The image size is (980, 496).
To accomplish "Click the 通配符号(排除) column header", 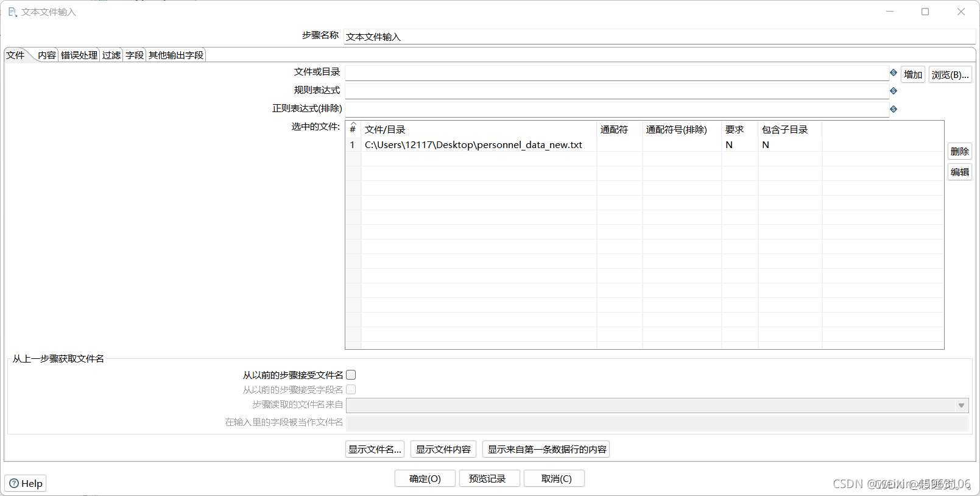I will coord(682,129).
